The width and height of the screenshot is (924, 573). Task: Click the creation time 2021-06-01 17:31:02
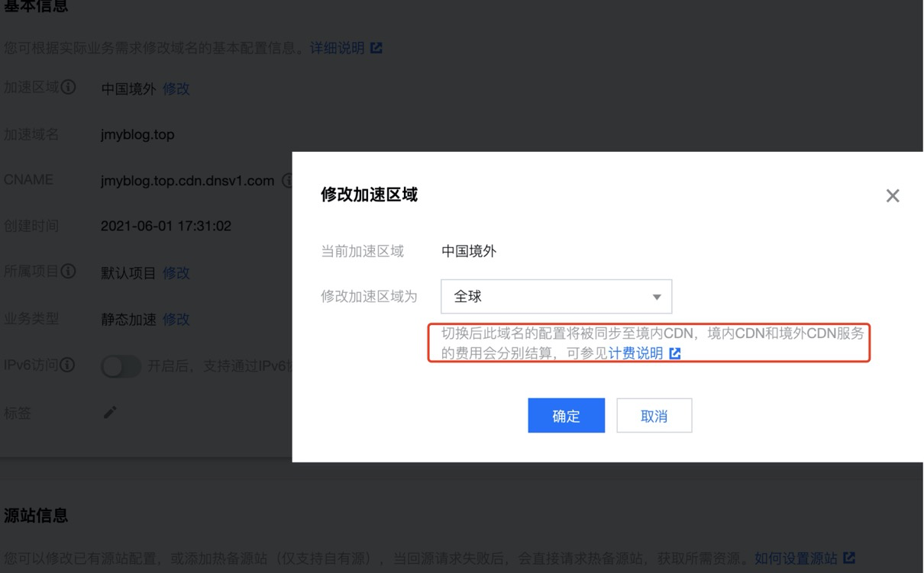[x=166, y=227]
